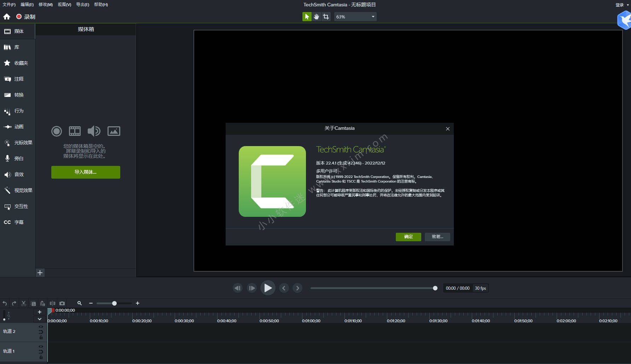Click the 致谢... credits button
The height and width of the screenshot is (364, 631).
coord(438,237)
